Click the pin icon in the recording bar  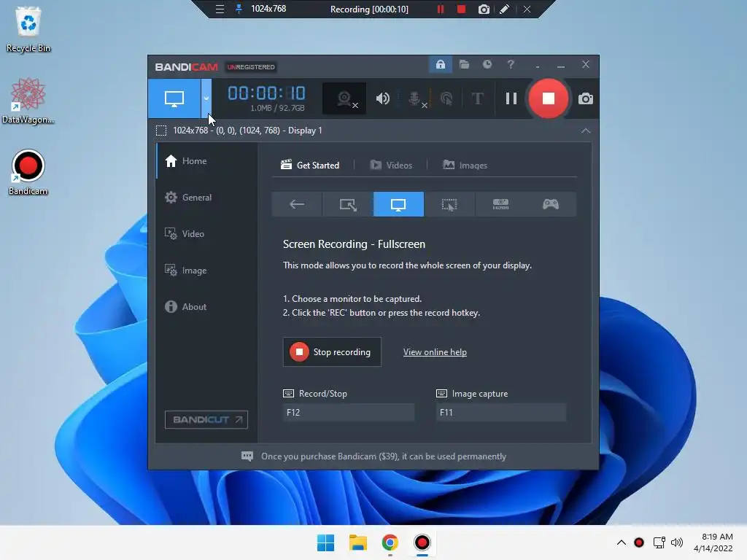[x=239, y=9]
